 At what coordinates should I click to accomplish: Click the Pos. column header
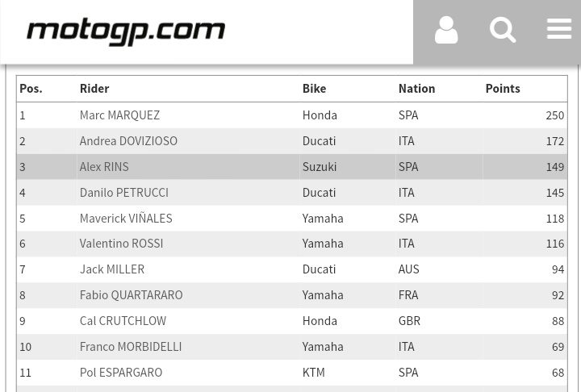[x=31, y=89]
